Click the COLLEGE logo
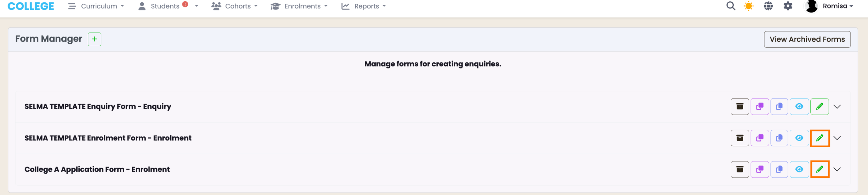Viewport: 868px width, 195px height. coord(31,6)
